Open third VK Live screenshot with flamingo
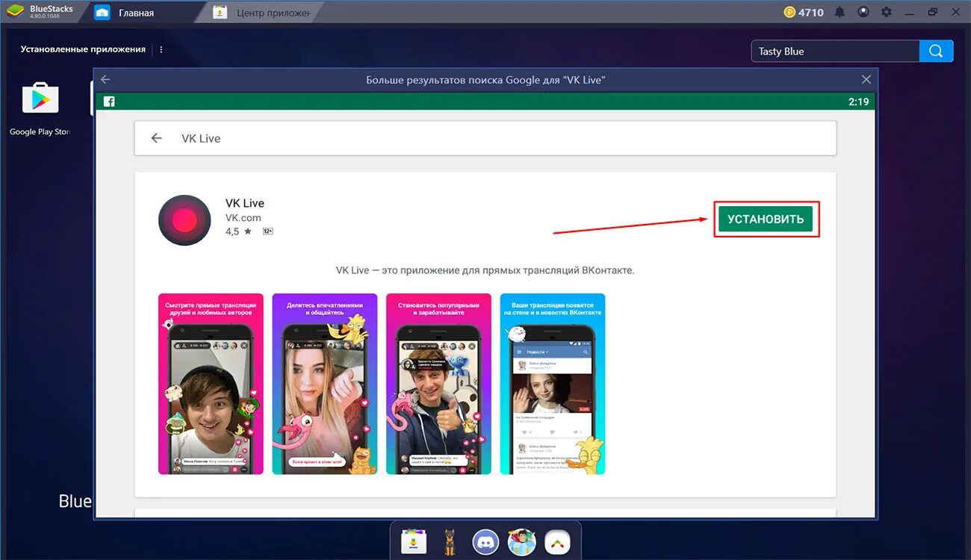The width and height of the screenshot is (971, 560). [x=438, y=384]
